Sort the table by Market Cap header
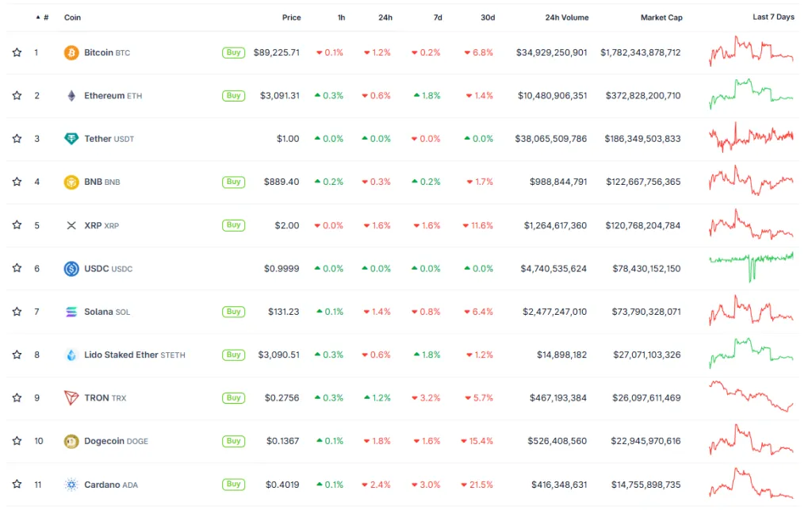 [661, 17]
